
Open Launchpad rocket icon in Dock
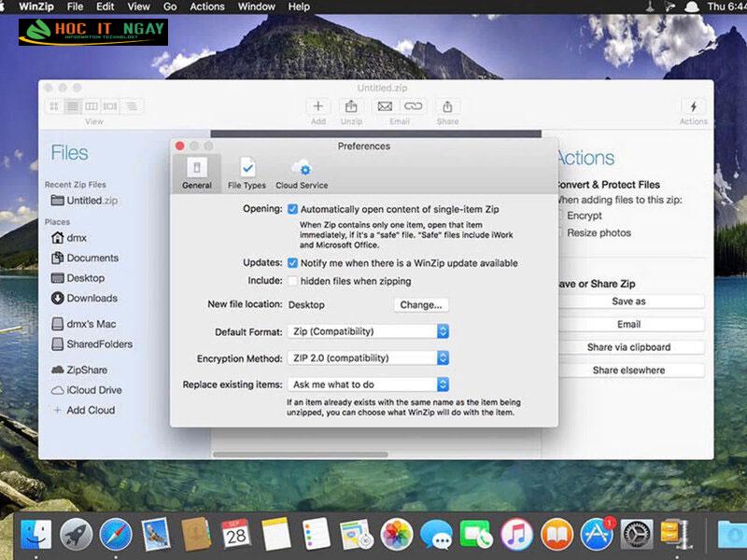[76, 534]
